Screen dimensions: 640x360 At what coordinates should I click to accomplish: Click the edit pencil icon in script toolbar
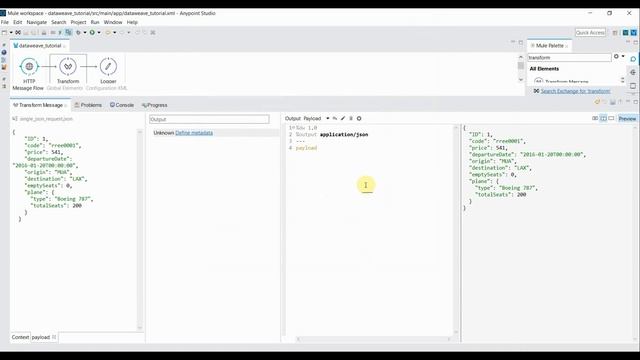point(343,118)
